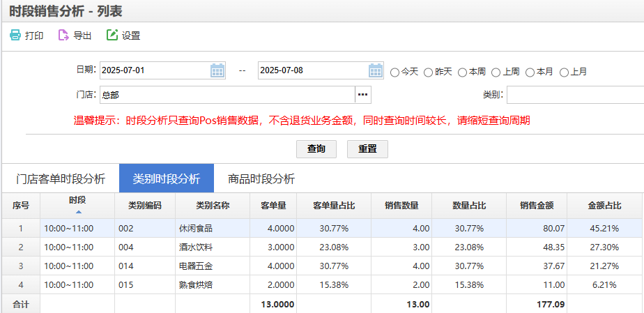Click amount ratio 27.30% cell
This screenshot has width=644, height=313.
tap(604, 247)
